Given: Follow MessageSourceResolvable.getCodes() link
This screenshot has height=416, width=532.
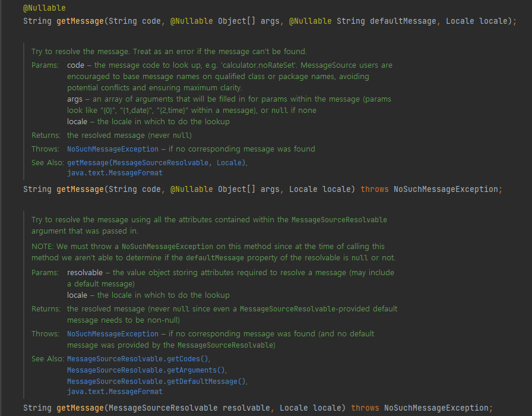Looking at the screenshot, I should tap(138, 359).
